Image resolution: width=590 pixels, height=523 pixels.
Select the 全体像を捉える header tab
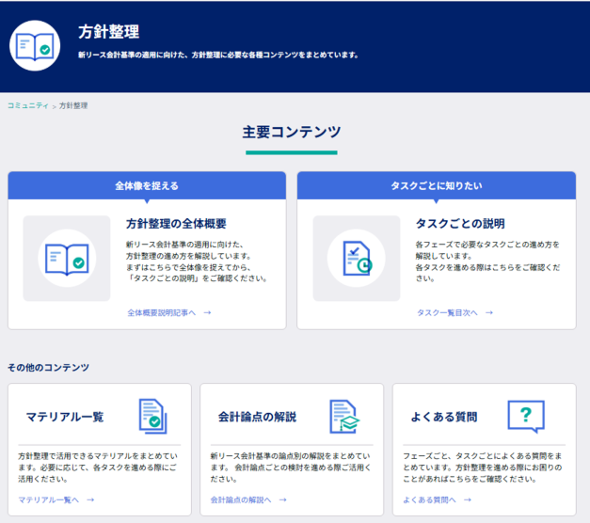[x=147, y=185]
